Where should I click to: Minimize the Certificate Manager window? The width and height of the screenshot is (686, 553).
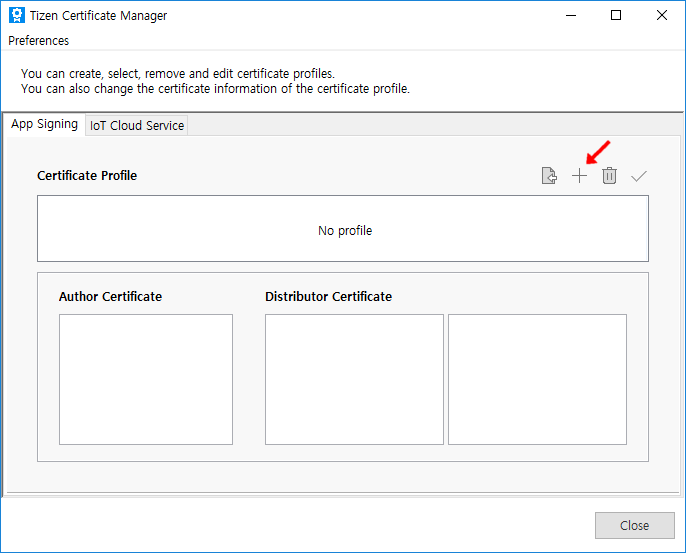(x=570, y=16)
